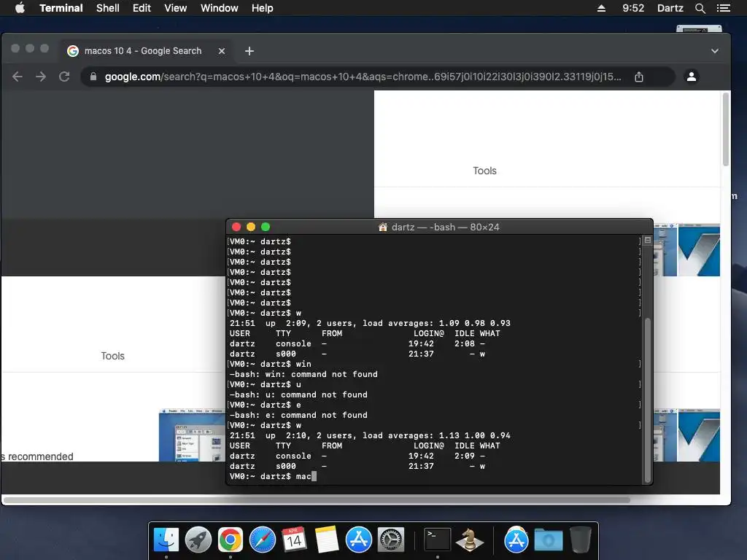Open the Dartz user menu
The image size is (747, 560).
pyautogui.click(x=670, y=8)
